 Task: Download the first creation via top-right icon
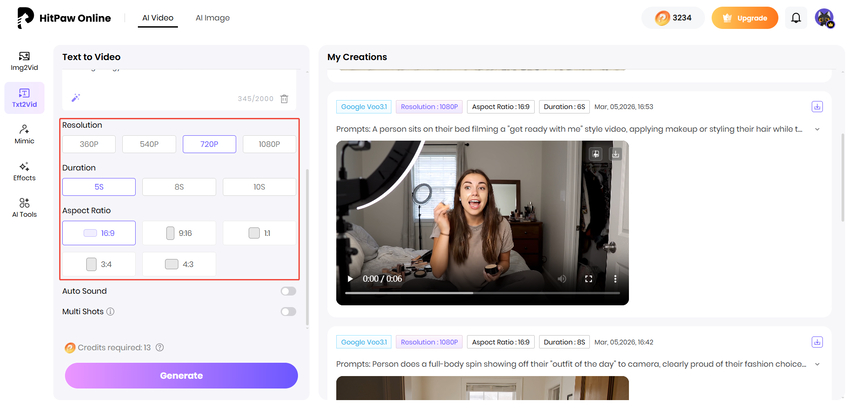(817, 107)
